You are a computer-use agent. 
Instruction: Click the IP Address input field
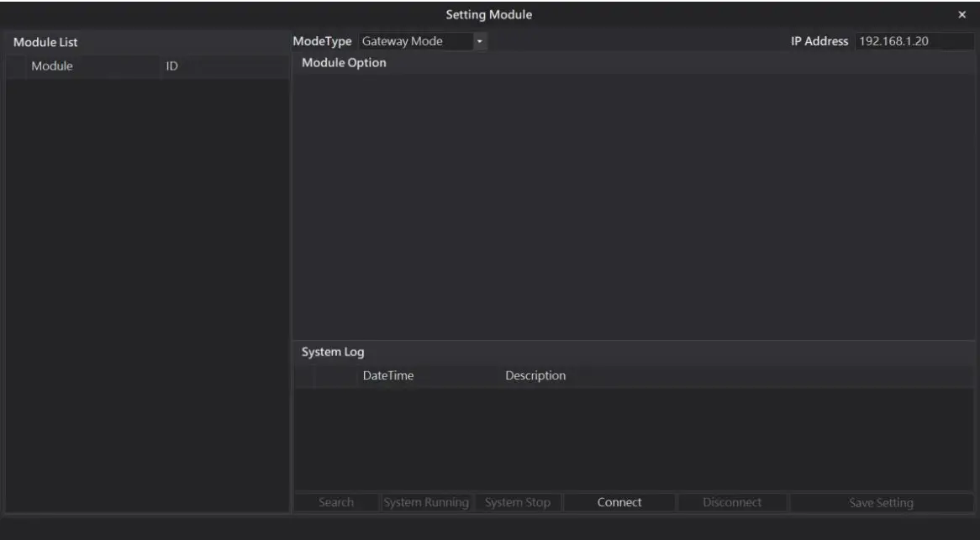point(914,41)
